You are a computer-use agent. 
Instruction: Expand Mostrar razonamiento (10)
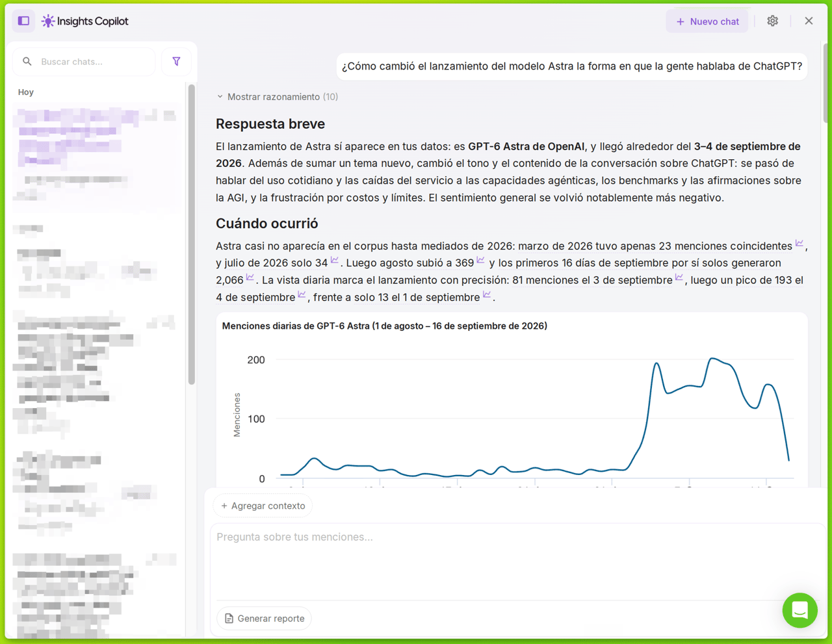277,97
